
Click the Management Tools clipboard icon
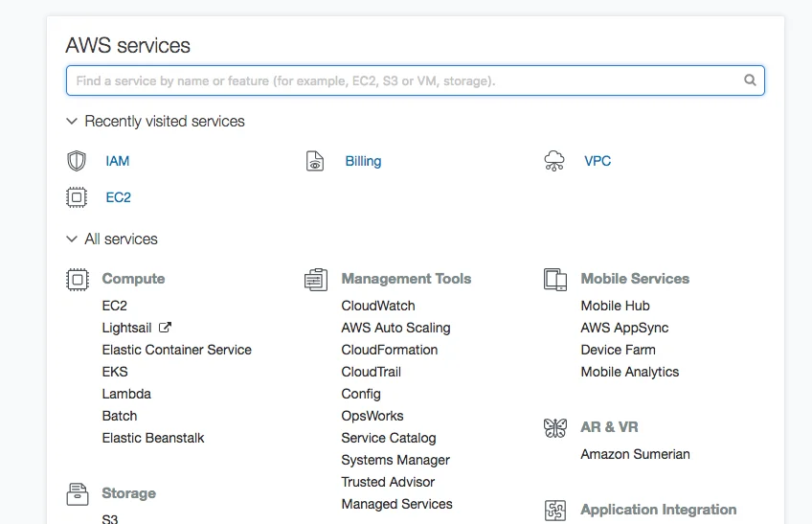(x=316, y=280)
